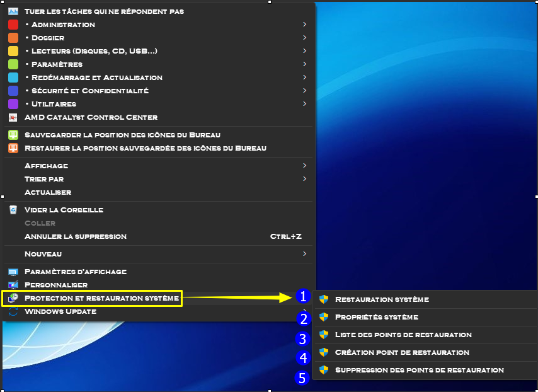The width and height of the screenshot is (538, 392).
Task: Click the Windows Update arrows icon
Action: coord(13,311)
